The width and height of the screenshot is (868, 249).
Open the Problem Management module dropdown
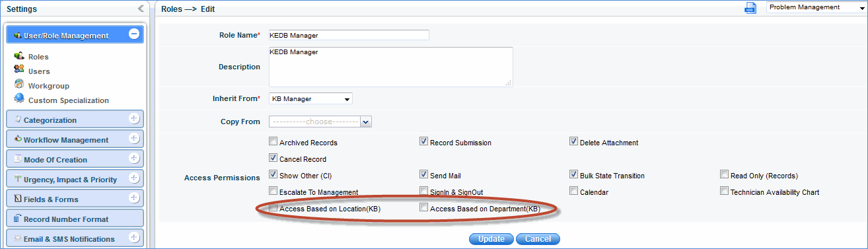(x=816, y=7)
